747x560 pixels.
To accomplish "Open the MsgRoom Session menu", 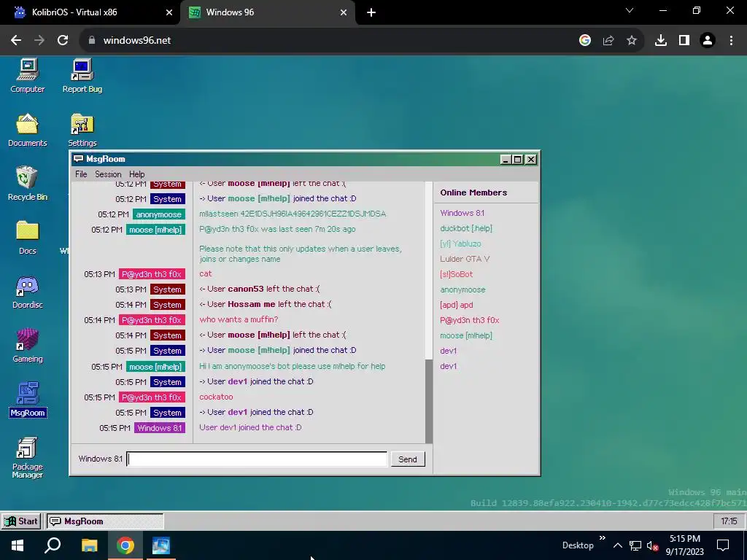I will click(108, 174).
